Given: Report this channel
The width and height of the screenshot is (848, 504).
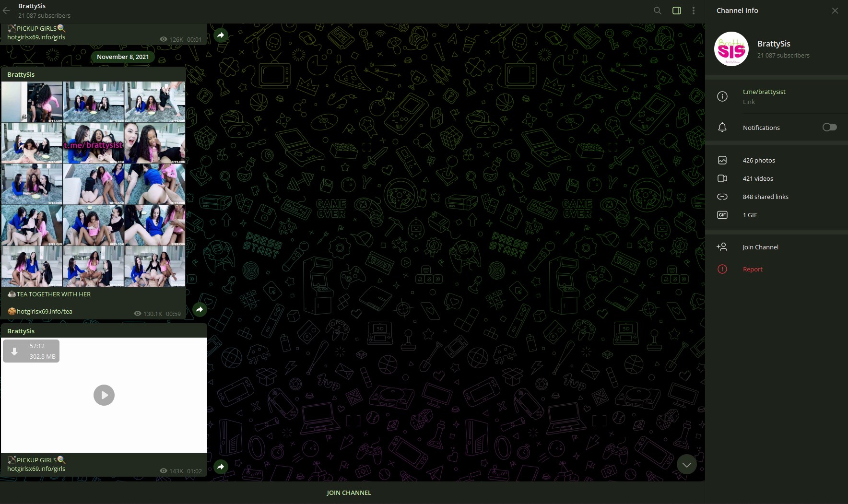Looking at the screenshot, I should click(x=752, y=269).
